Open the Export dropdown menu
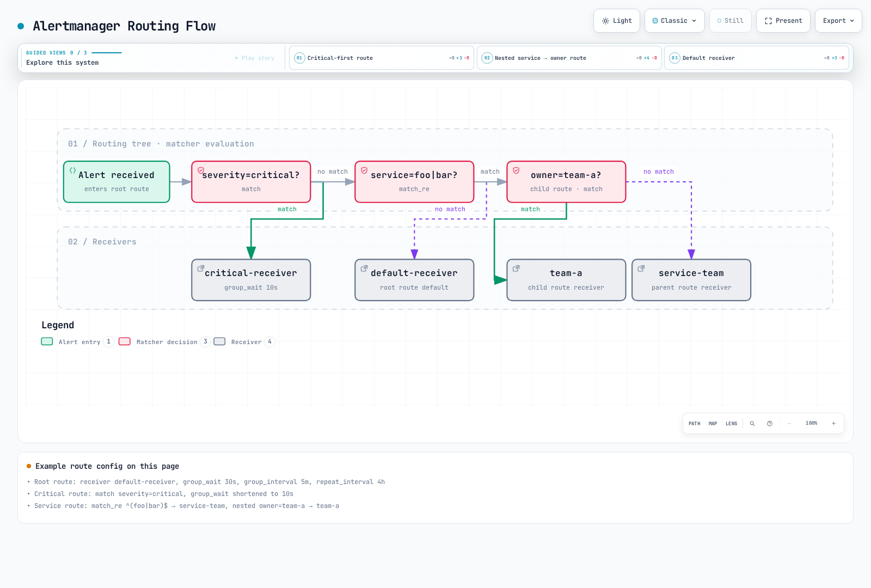 (838, 21)
